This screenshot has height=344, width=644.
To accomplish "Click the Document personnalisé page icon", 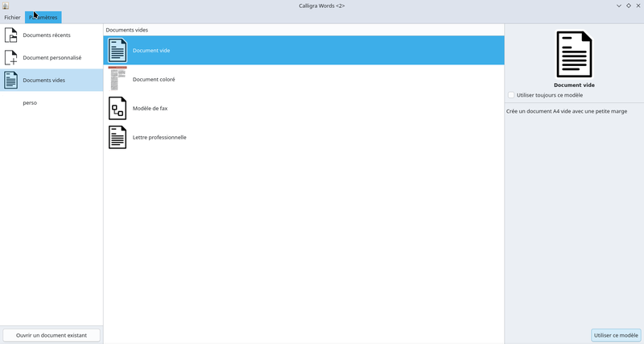I will tap(11, 58).
